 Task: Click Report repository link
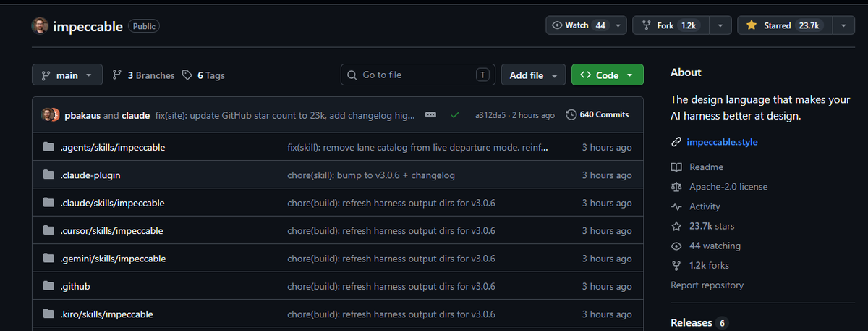coord(707,285)
